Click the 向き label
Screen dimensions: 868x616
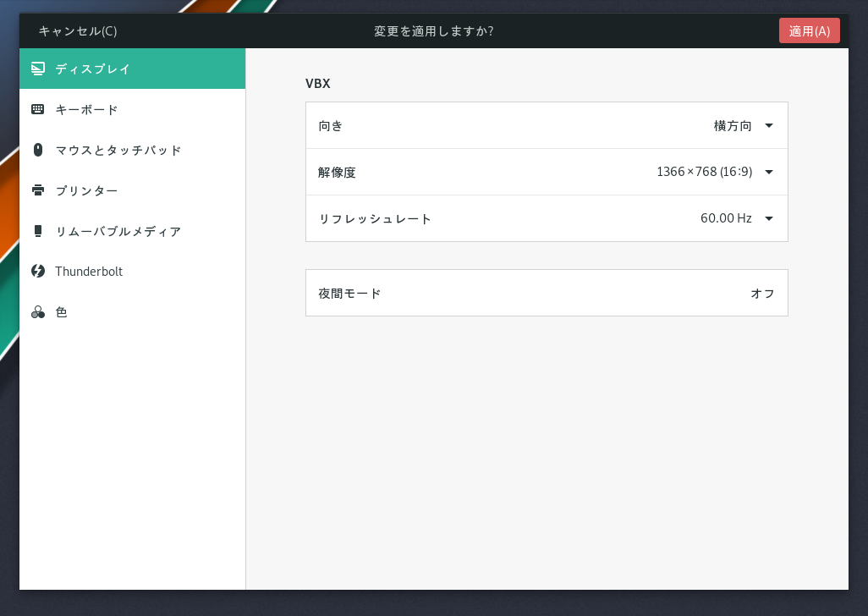coord(331,125)
